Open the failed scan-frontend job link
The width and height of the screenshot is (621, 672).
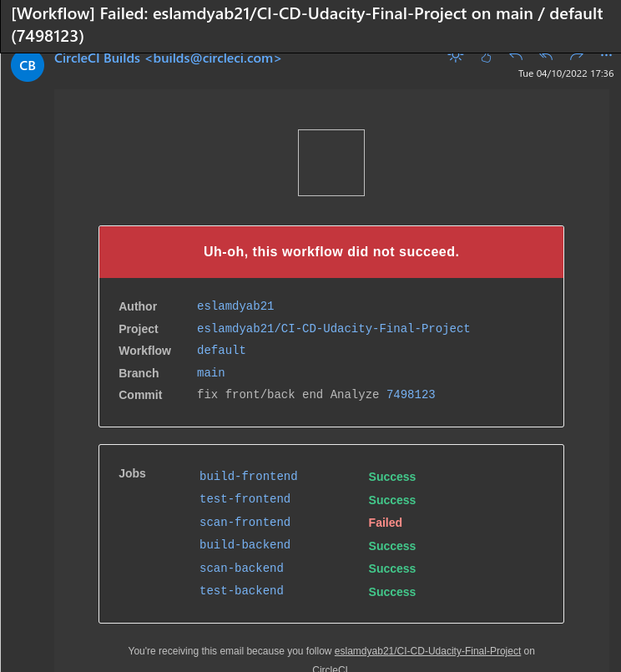[x=245, y=522]
